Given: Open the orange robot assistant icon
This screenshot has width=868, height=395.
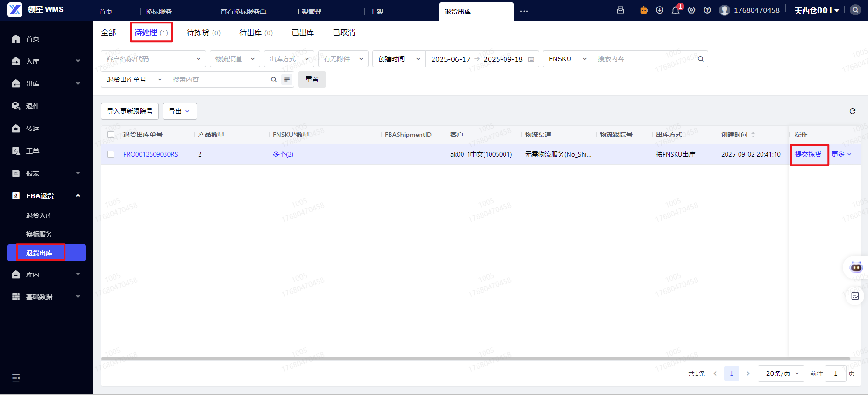Looking at the screenshot, I should (x=644, y=10).
